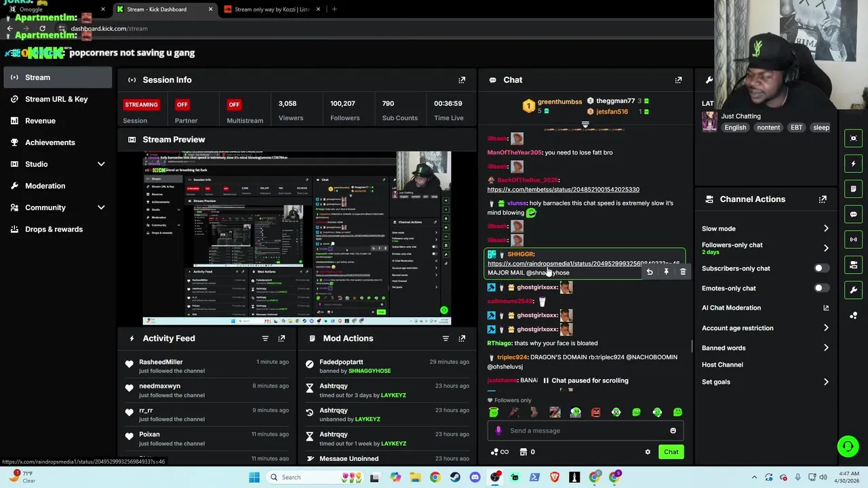Image resolution: width=868 pixels, height=488 pixels.
Task: Click the green support headset button
Action: tap(848, 446)
